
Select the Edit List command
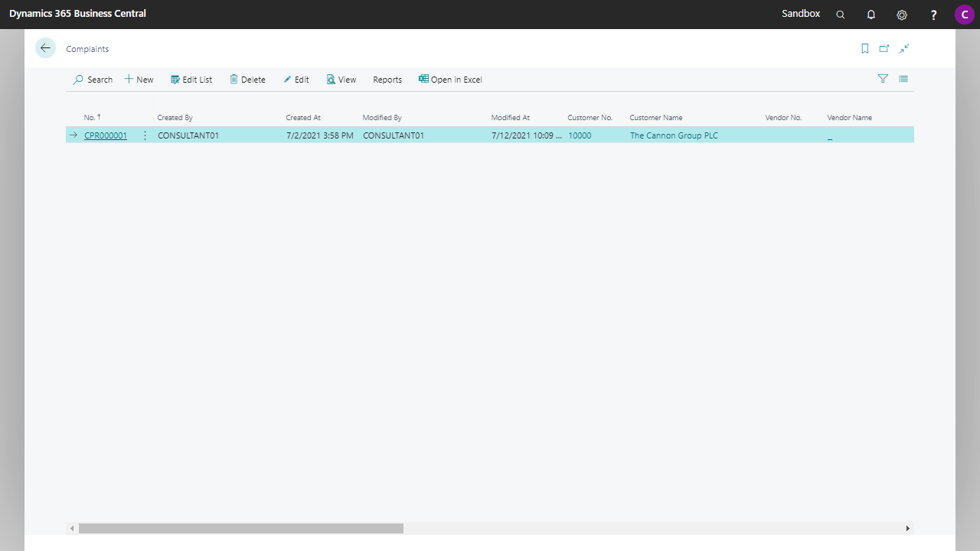click(x=191, y=80)
